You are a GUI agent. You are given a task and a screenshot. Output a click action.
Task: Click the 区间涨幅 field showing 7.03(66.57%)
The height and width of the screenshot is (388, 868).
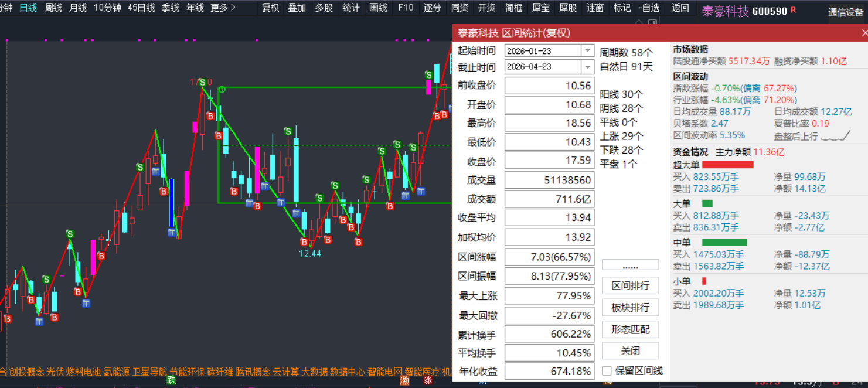click(549, 257)
